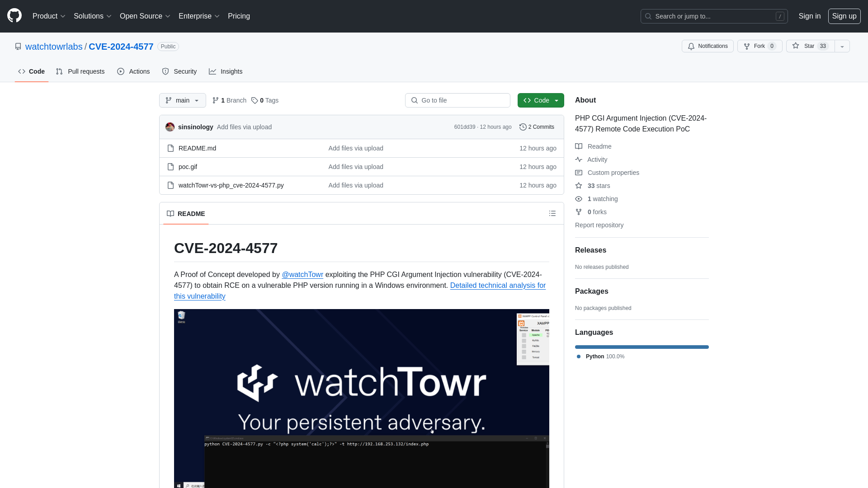Switch to the Actions tab
The height and width of the screenshot is (488, 868).
tap(133, 71)
